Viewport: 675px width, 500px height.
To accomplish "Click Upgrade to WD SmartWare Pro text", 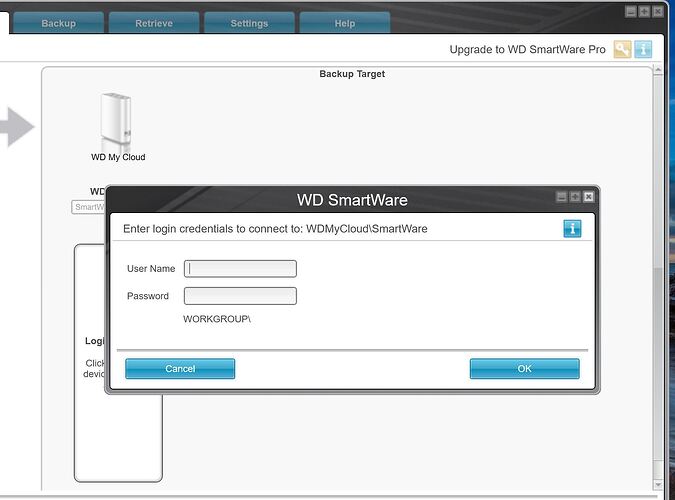I will [x=527, y=50].
